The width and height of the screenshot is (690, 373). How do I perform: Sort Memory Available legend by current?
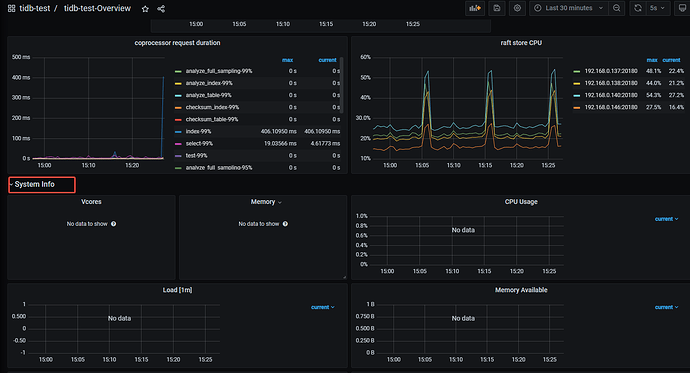coord(666,307)
